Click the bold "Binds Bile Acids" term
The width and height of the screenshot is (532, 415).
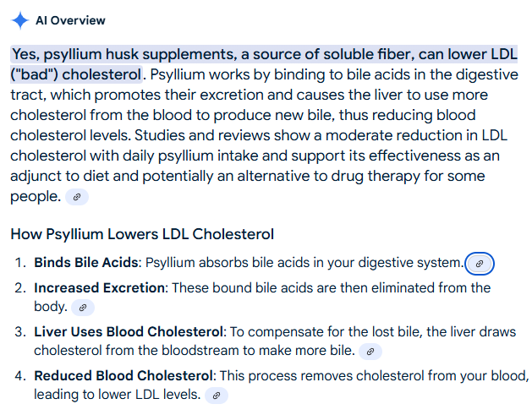pyautogui.click(x=85, y=263)
